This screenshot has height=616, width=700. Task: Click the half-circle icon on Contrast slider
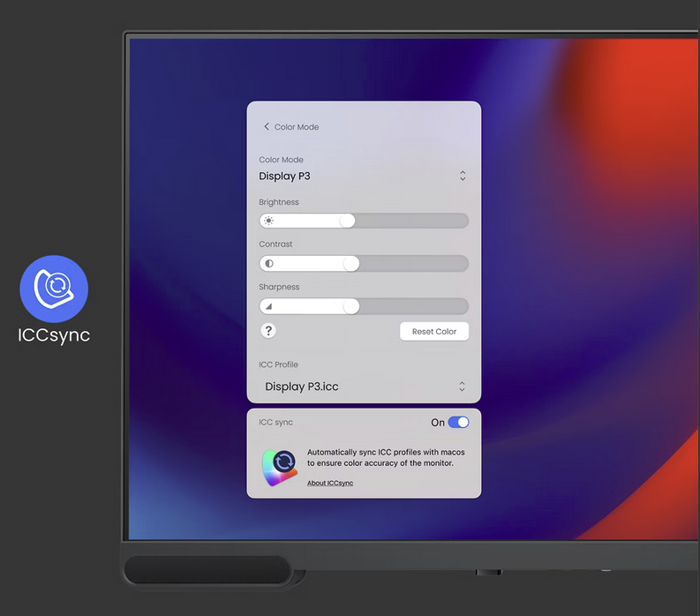point(269,263)
